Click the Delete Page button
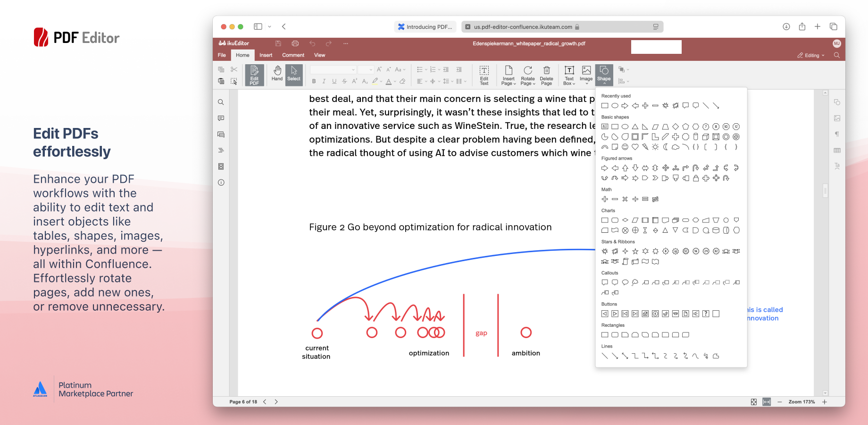Screen dimensions: 868x425 [546, 75]
